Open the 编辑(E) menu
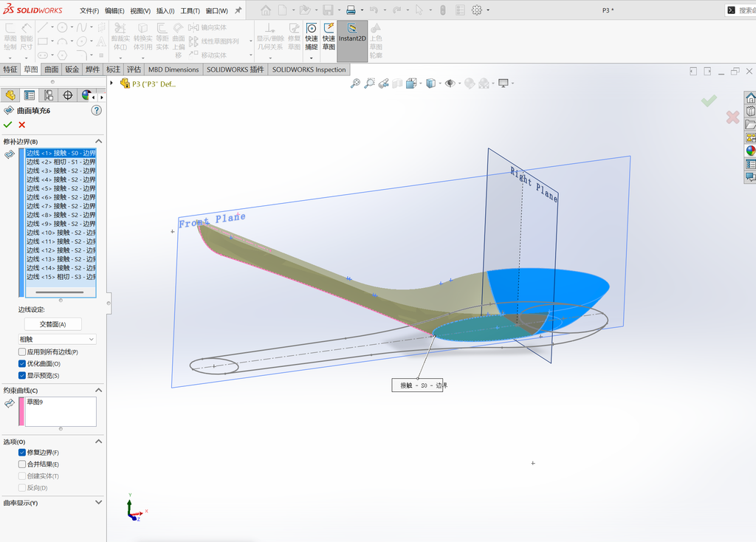 click(x=114, y=10)
